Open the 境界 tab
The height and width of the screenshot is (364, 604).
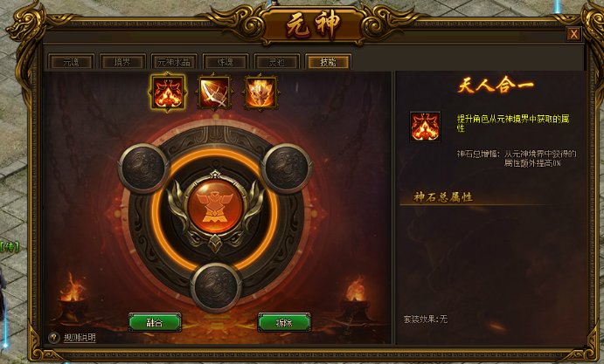[122, 62]
